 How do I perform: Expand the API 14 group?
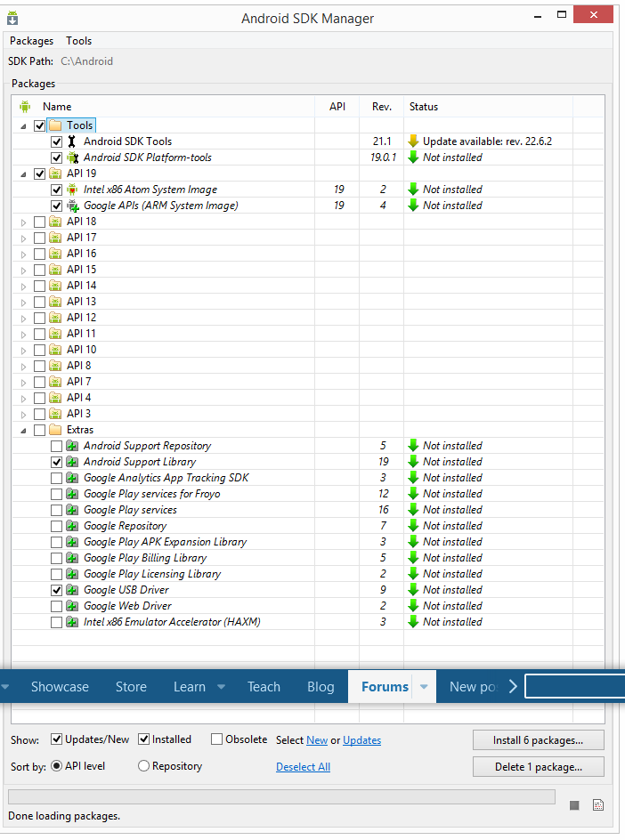23,287
